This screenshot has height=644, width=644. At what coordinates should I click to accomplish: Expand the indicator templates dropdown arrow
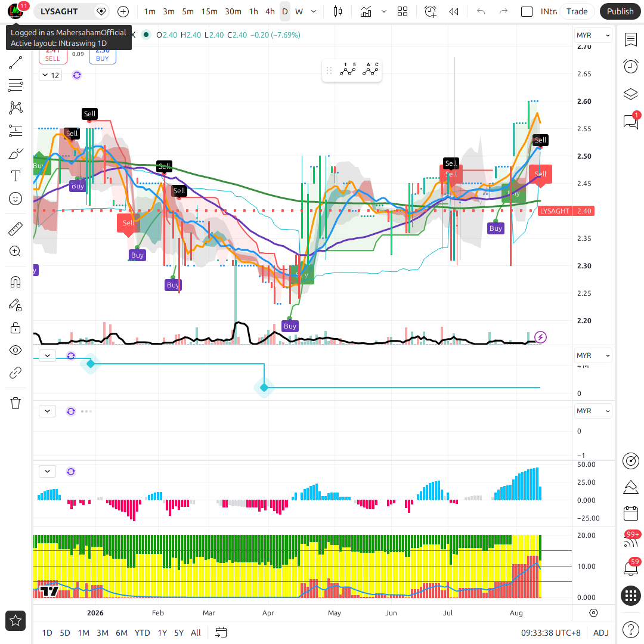[384, 11]
